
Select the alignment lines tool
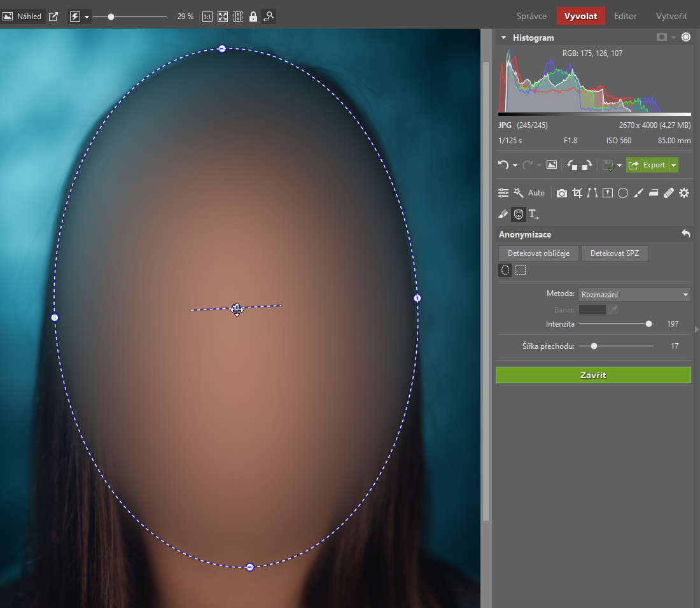coord(592,193)
